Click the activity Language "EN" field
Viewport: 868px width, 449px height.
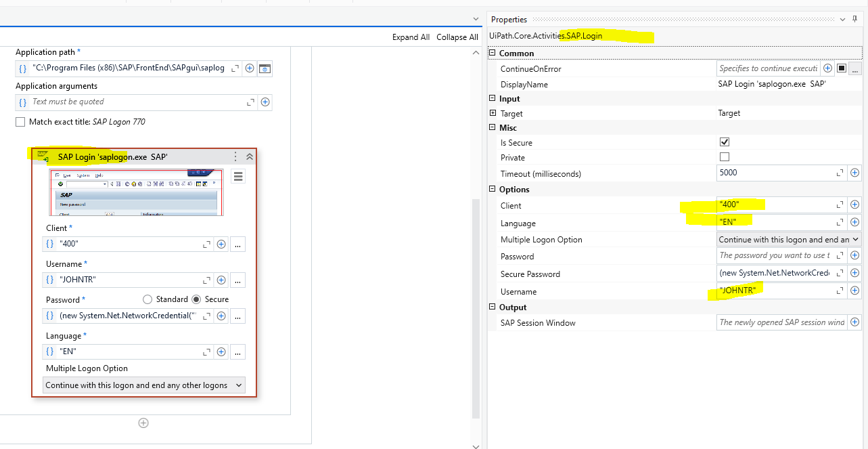[x=129, y=351]
